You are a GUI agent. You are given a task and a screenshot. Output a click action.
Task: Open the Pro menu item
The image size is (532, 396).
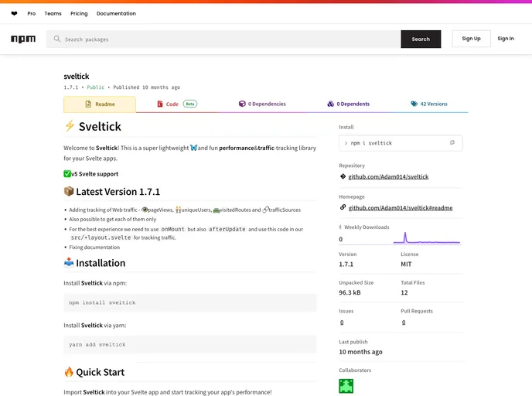click(31, 14)
